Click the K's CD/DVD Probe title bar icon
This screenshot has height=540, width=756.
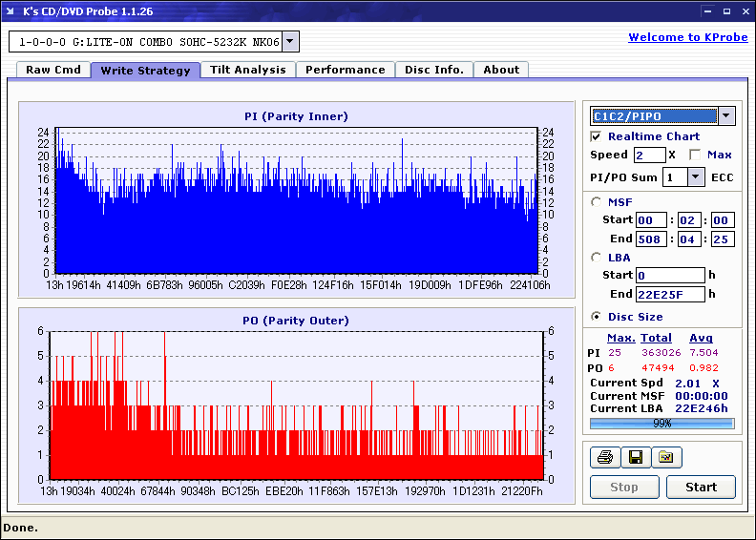click(x=10, y=11)
